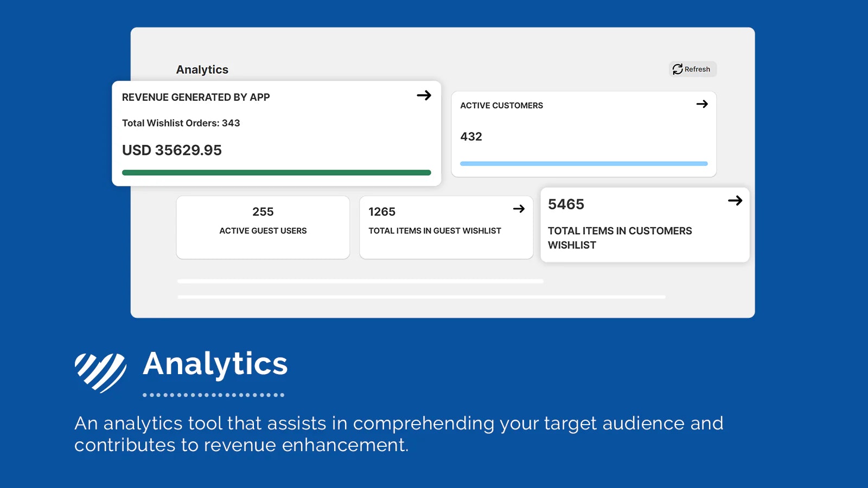Click the arrow on Active Customers card
Screen dimensions: 868x488
pos(703,104)
